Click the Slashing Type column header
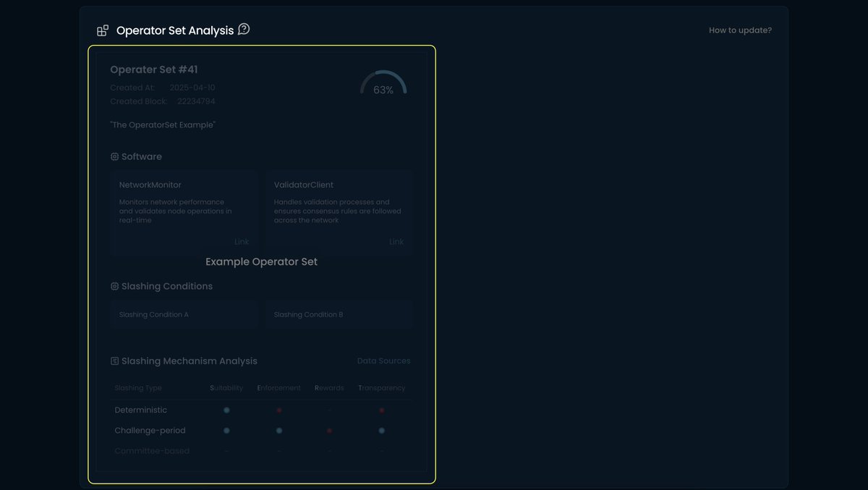868x490 pixels. (138, 388)
